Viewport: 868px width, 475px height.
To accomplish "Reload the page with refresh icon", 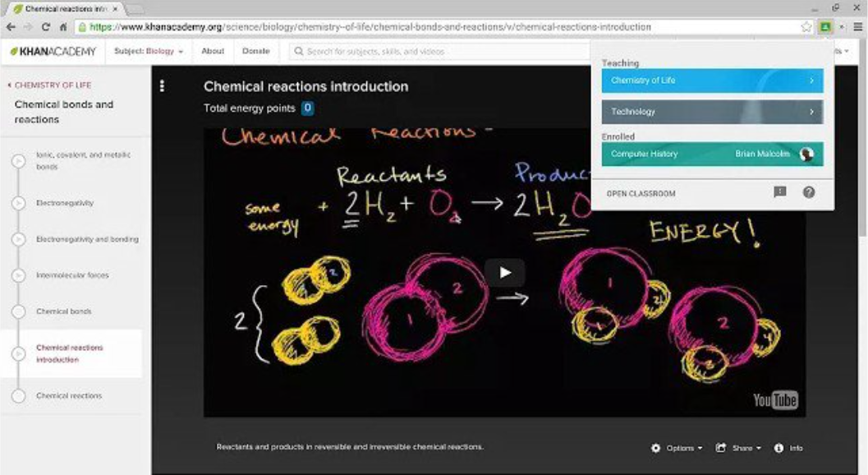I will 45,26.
